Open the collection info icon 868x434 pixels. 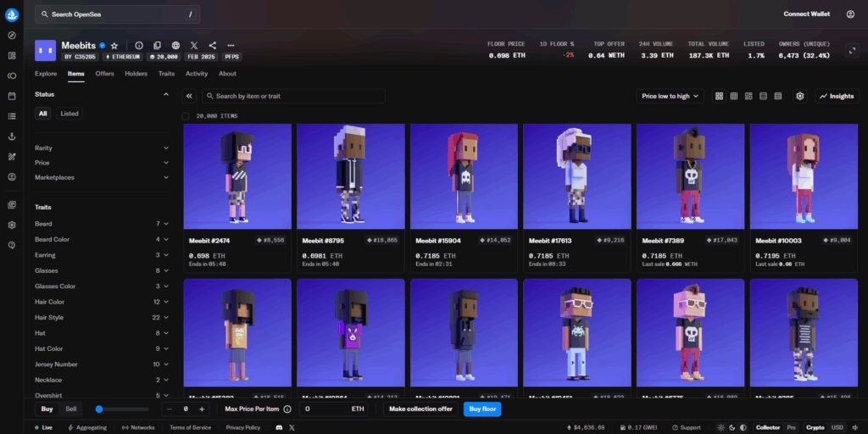(x=139, y=46)
